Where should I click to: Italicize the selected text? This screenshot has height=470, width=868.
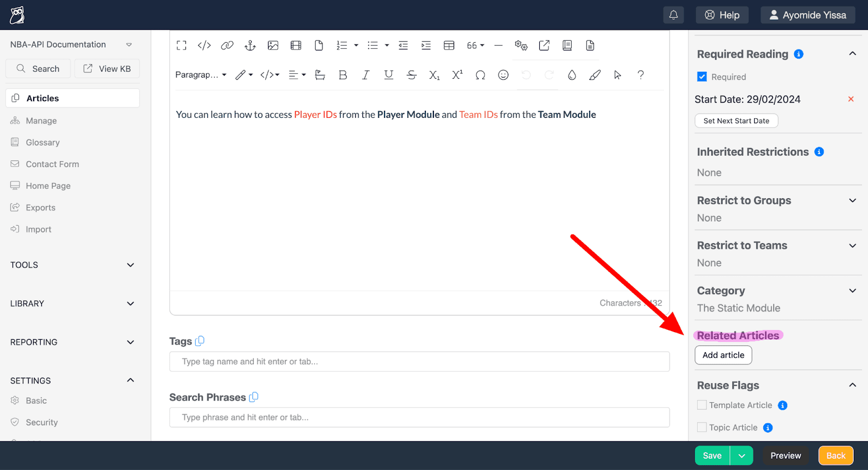(366, 75)
